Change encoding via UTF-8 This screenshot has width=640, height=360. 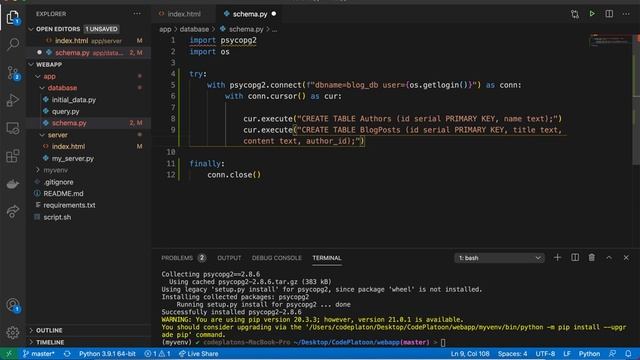545,354
